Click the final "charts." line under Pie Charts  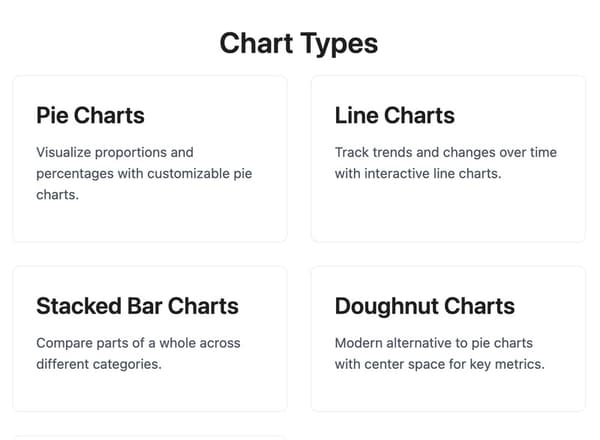pos(57,195)
